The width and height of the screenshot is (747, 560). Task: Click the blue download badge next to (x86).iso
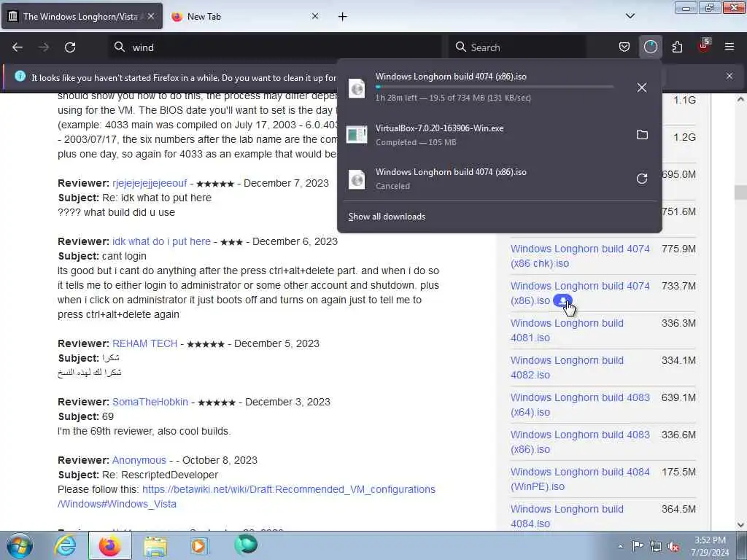pyautogui.click(x=562, y=300)
